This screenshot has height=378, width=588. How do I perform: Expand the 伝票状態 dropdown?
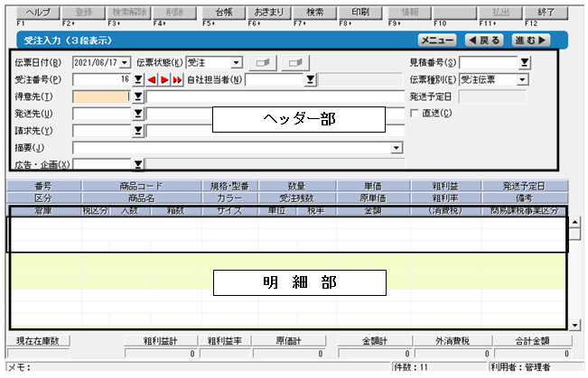click(237, 62)
